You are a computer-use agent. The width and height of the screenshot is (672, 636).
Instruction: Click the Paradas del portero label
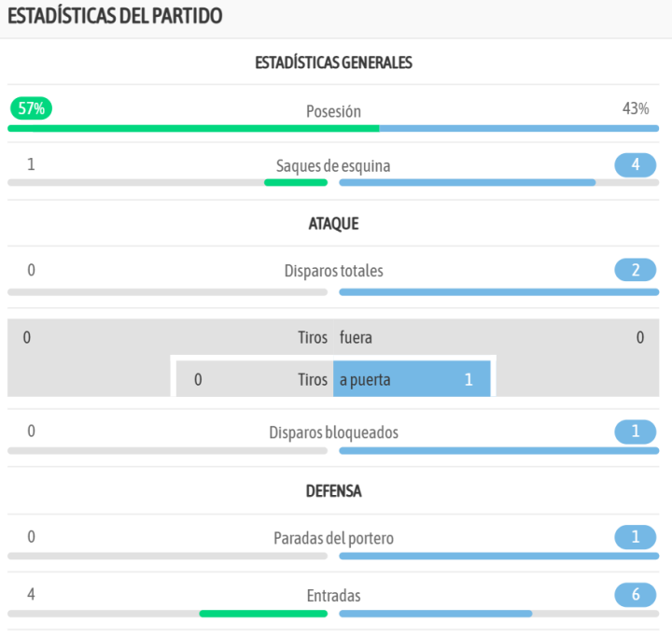(x=333, y=538)
